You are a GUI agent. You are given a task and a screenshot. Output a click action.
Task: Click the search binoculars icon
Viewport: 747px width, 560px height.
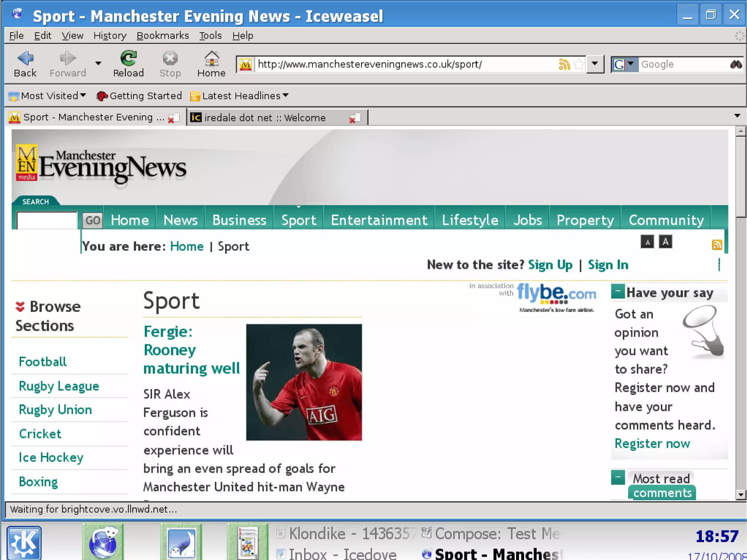[736, 65]
